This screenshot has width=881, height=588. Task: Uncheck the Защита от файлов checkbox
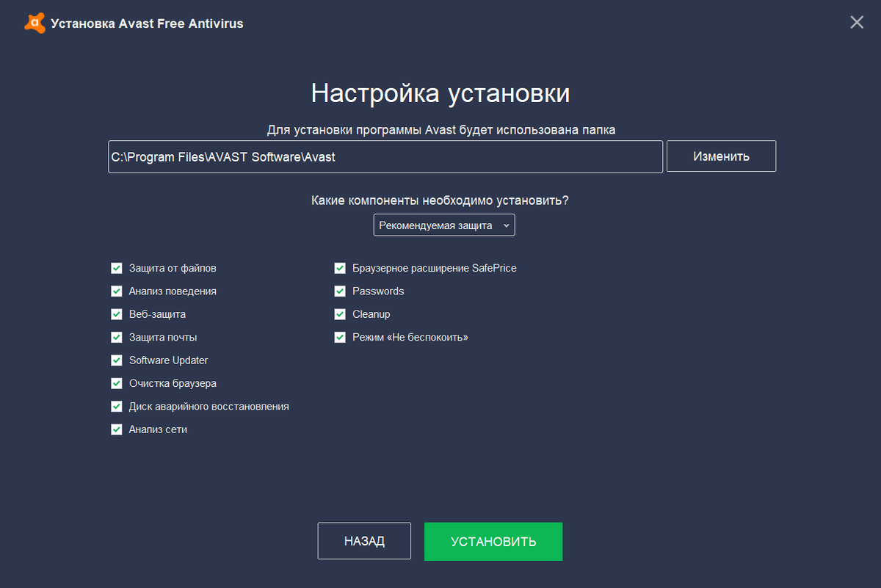click(x=116, y=269)
